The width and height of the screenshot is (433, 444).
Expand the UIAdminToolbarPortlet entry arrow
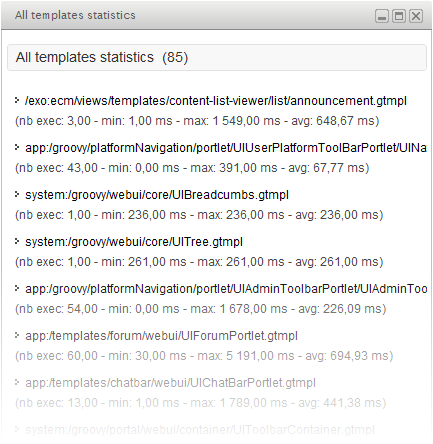[17, 288]
